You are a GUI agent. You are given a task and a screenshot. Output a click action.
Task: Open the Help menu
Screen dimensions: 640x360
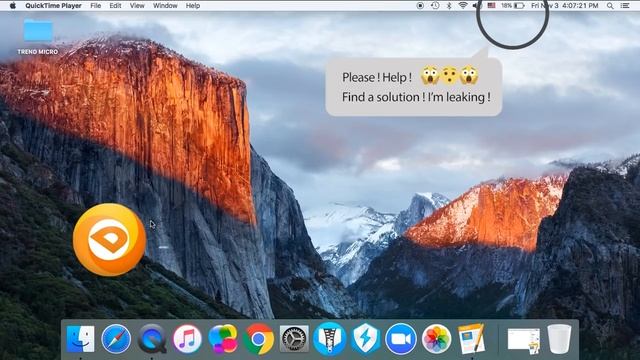193,6
